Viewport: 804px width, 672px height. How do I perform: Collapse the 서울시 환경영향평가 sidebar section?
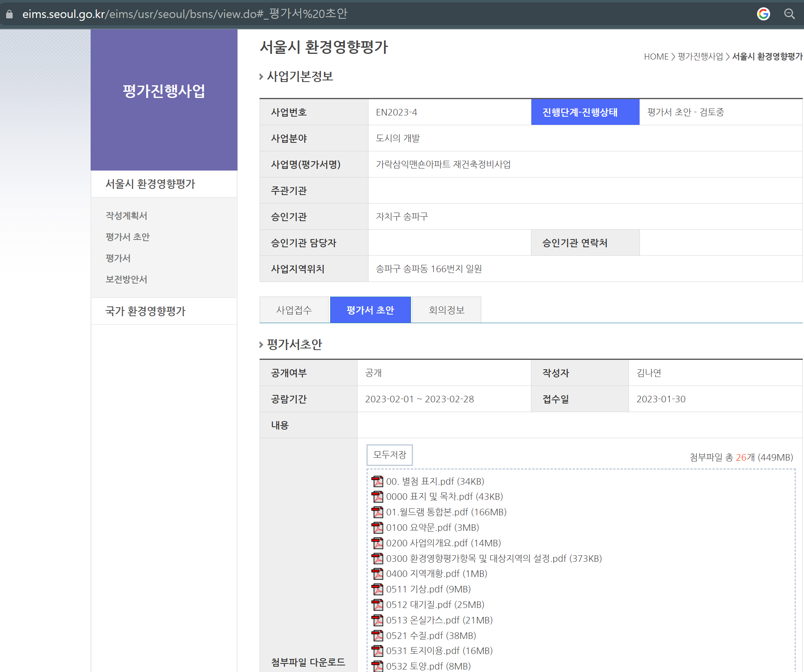point(150,184)
